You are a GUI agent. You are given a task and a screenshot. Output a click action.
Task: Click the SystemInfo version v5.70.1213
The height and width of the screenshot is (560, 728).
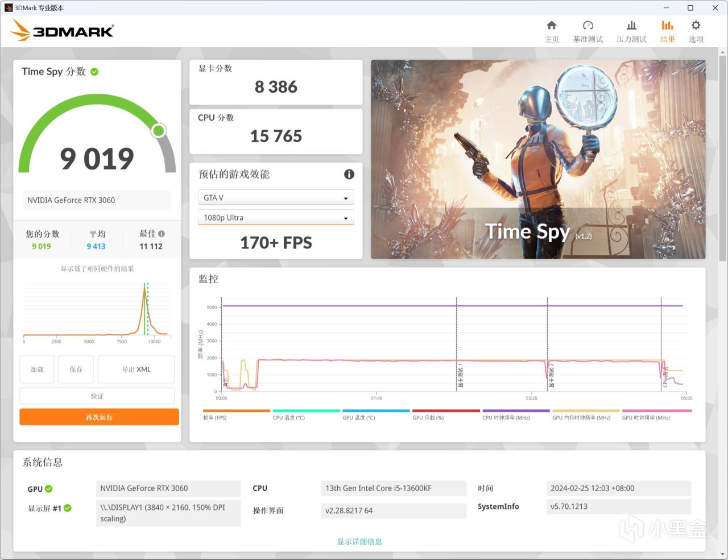(x=569, y=507)
